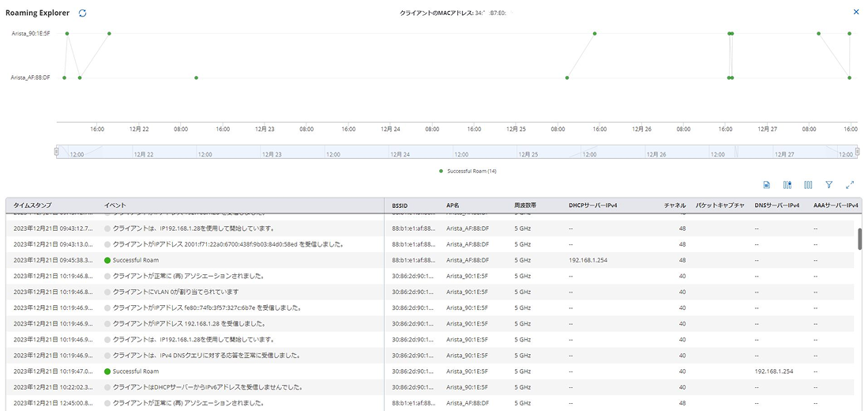Viewport: 868px width, 411px height.
Task: Click the gray icon beside the VLAN 0 event
Action: coord(107,292)
